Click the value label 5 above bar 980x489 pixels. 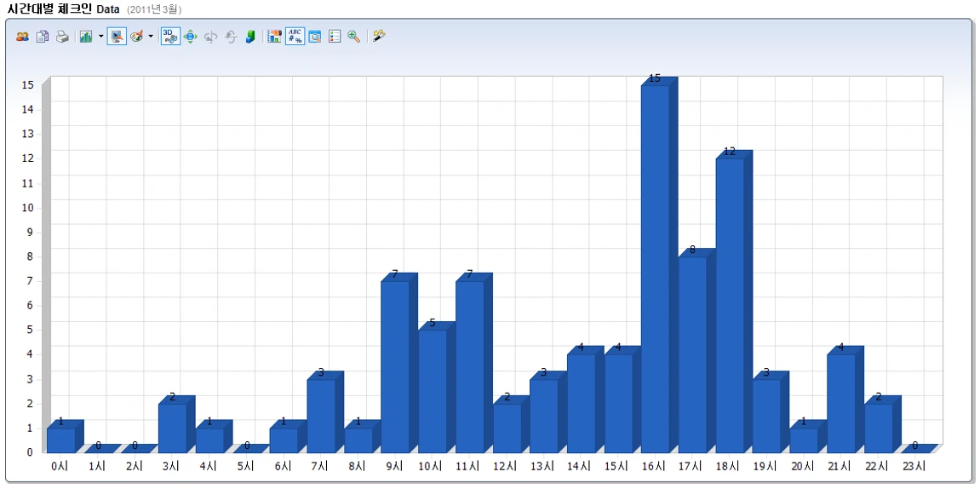coord(433,323)
